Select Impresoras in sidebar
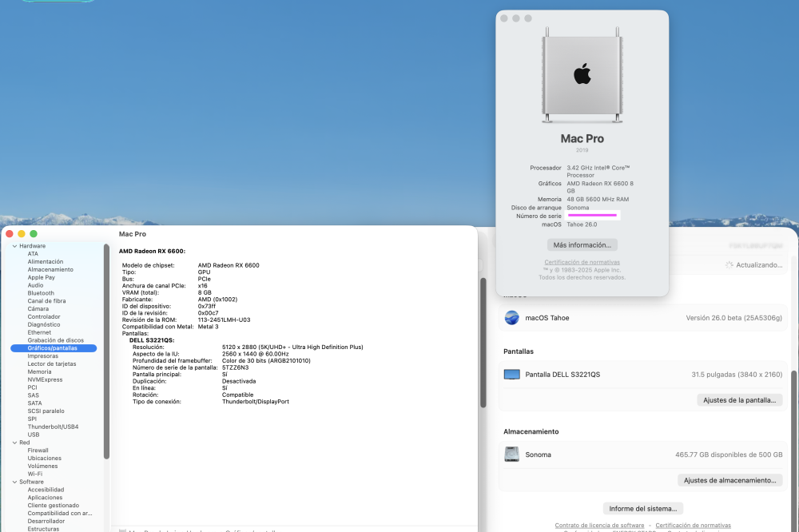This screenshot has width=799, height=532. pyautogui.click(x=43, y=356)
